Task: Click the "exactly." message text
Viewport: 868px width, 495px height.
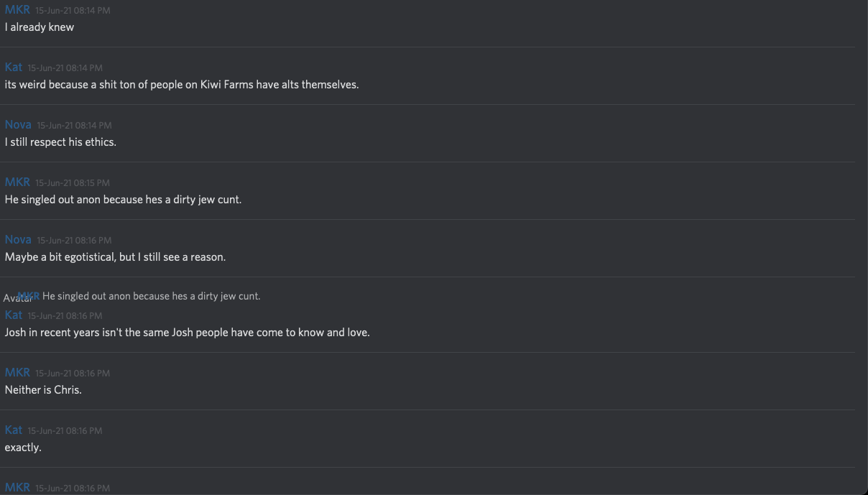Action: [x=23, y=448]
